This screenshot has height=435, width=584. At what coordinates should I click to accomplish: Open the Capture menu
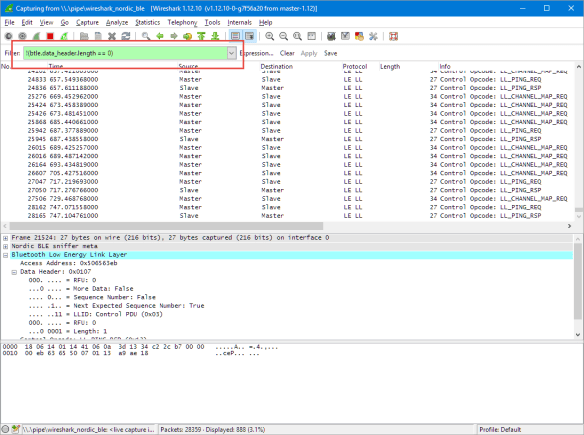point(87,23)
